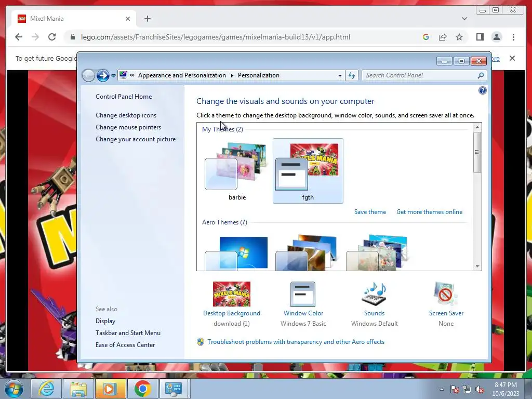Screen dimensions: 532x399
Task: Open Windows Explorer from taskbar
Action: pyautogui.click(x=78, y=389)
